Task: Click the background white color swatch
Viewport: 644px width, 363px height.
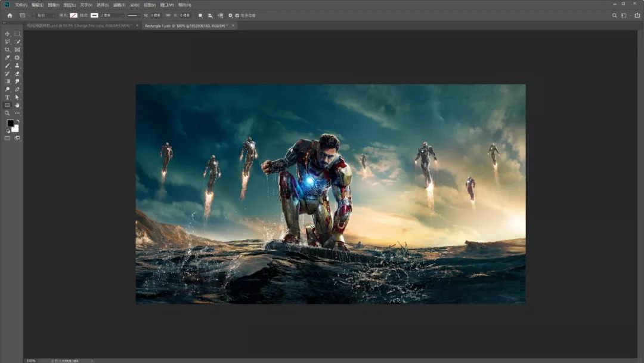Action: click(16, 129)
